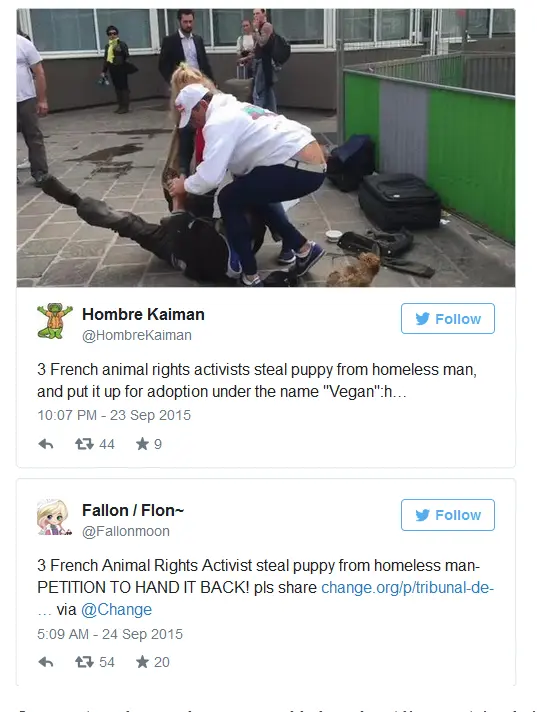Viewport: 537px width, 712px height.
Task: Open @Fallonmoon handle profile
Action: [126, 531]
